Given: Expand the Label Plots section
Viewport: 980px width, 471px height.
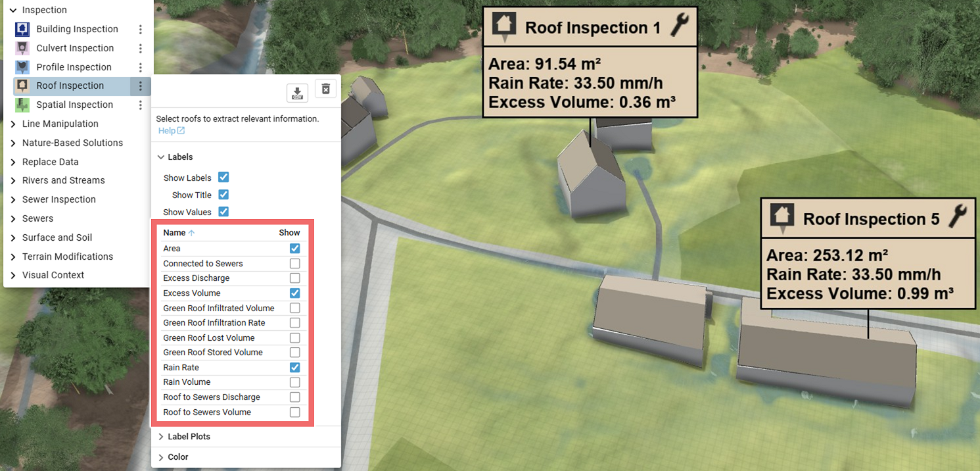Looking at the screenshot, I should point(161,436).
